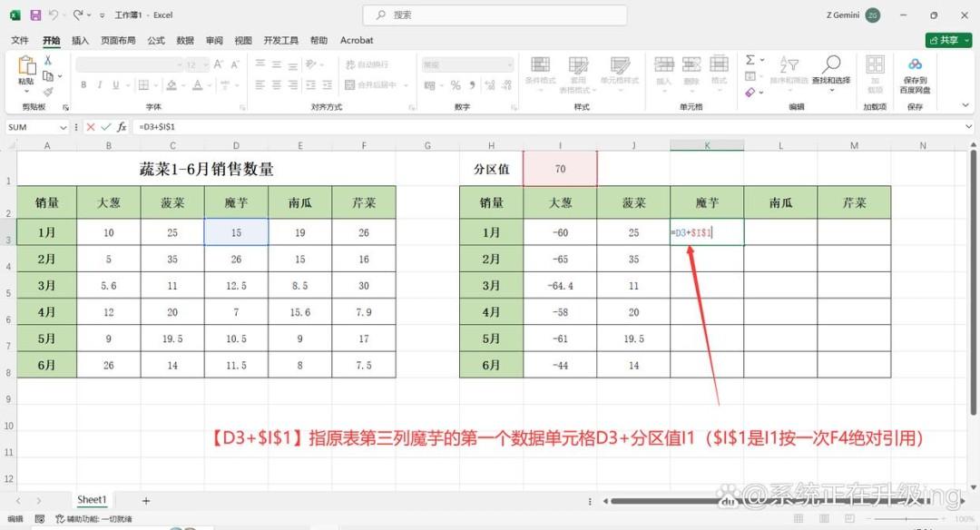This screenshot has height=530, width=980.
Task: Click the Cut scissors icon
Action: pos(47,60)
